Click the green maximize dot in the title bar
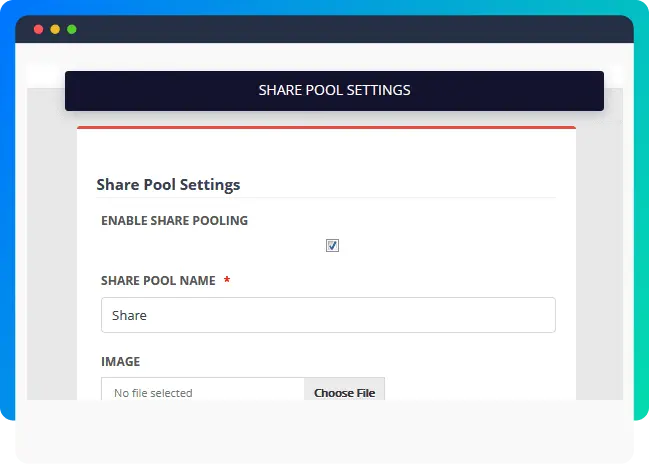 71,29
